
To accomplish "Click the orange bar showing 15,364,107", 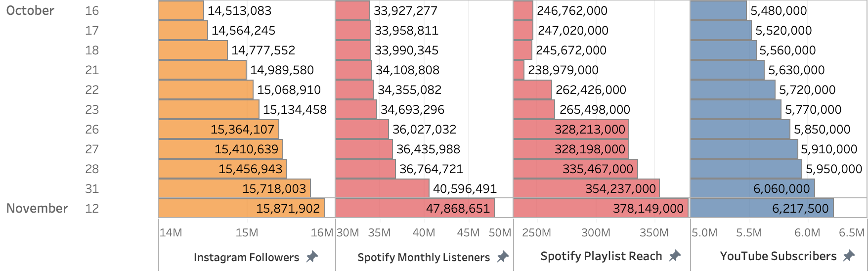I will 218,129.
